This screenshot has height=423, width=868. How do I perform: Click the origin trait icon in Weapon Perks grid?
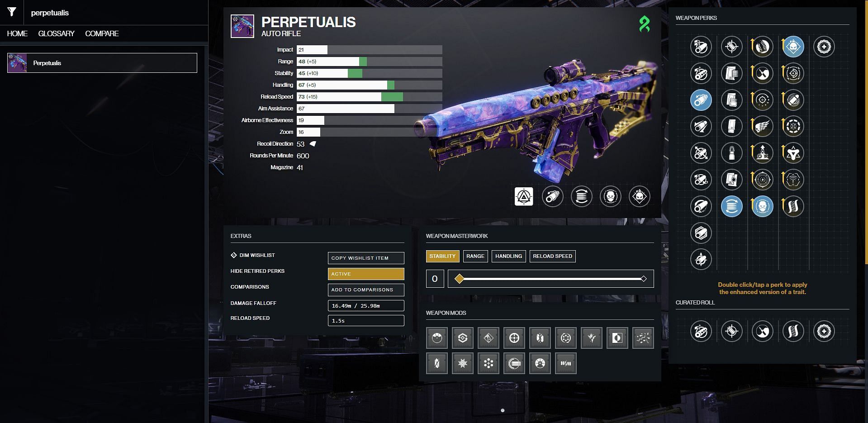click(x=824, y=47)
